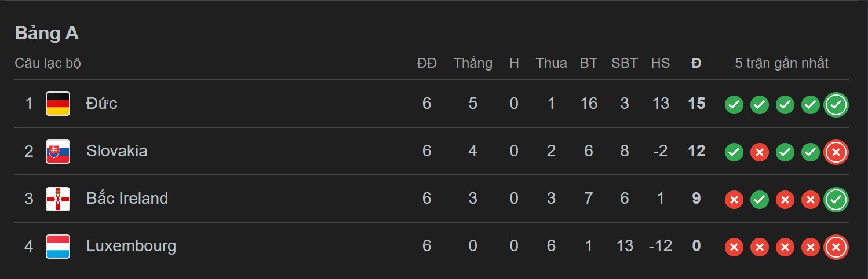This screenshot has height=279, width=868.
Task: Click Luxembourg's most recent circled loss icon
Action: click(x=836, y=247)
